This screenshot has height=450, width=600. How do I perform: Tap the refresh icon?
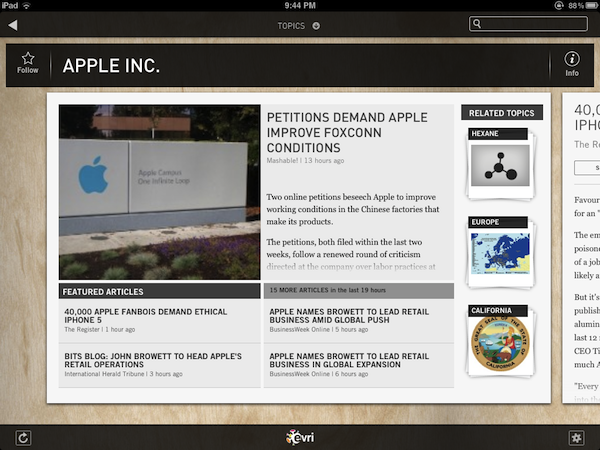point(23,438)
